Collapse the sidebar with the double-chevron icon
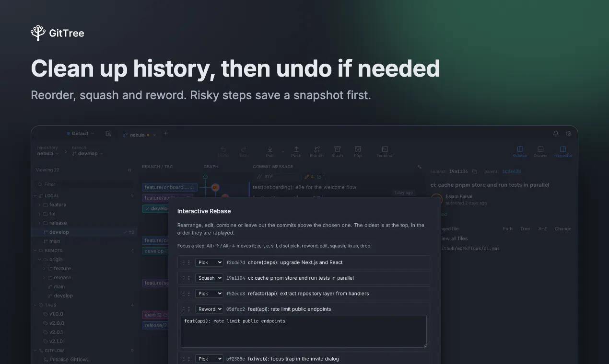Screen dimensions: 609x364 (129, 170)
